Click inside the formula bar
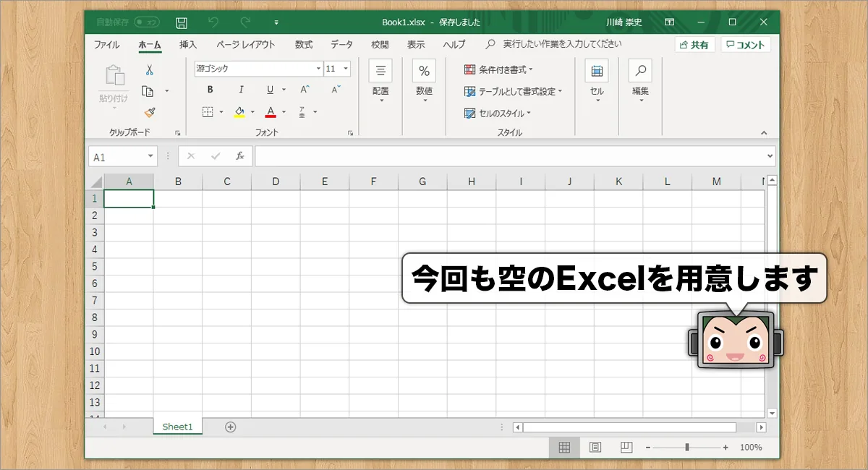 tap(511, 156)
